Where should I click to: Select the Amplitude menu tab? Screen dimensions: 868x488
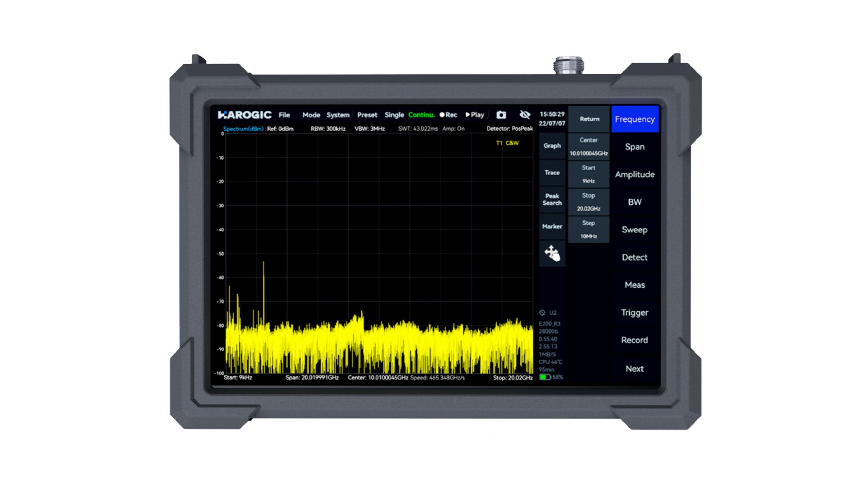(x=635, y=174)
